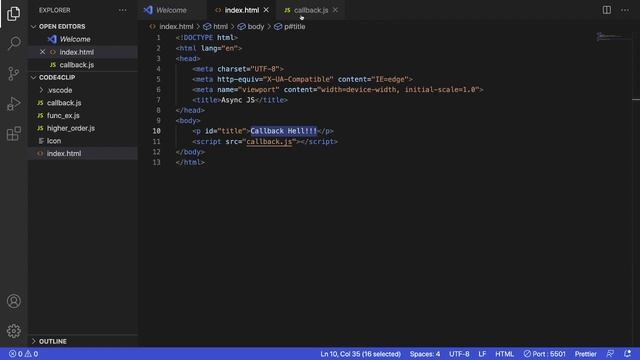This screenshot has height=360, width=640.
Task: Switch to the Welcome tab
Action: point(171,10)
